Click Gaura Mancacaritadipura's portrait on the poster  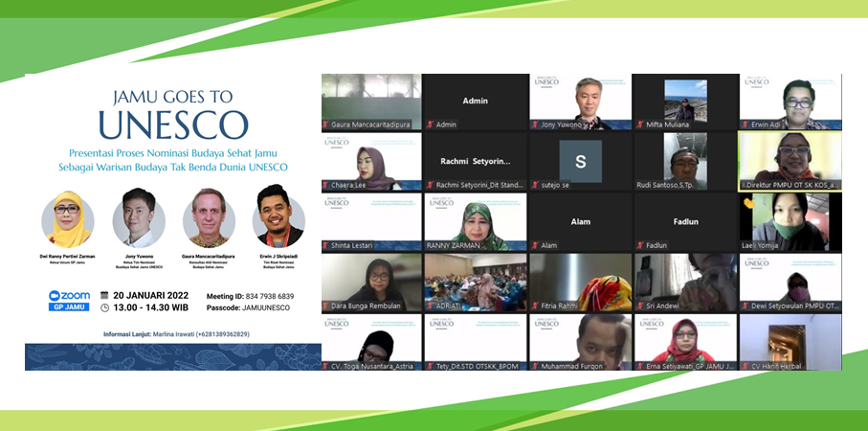tap(209, 218)
